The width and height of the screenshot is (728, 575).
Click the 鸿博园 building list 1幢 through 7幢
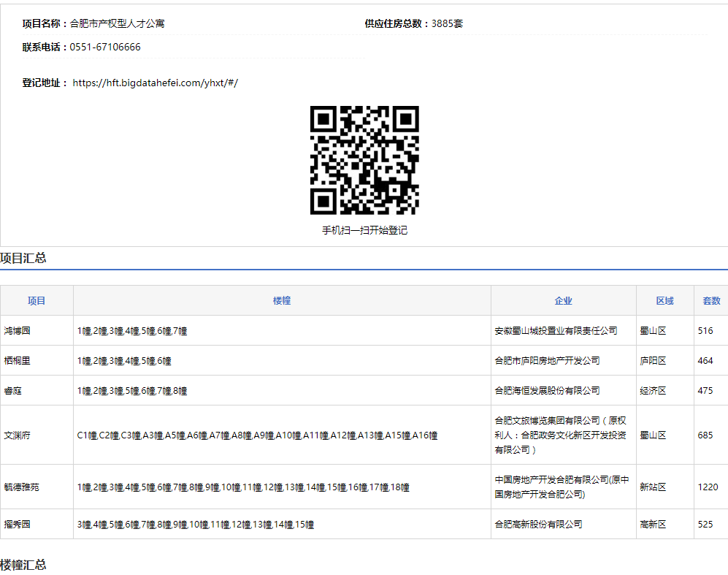pyautogui.click(x=132, y=331)
